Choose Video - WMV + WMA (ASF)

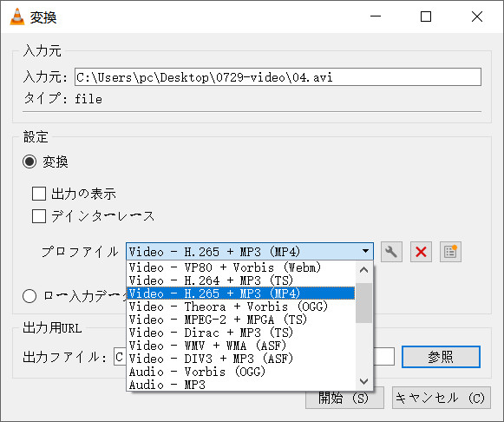[x=241, y=346]
